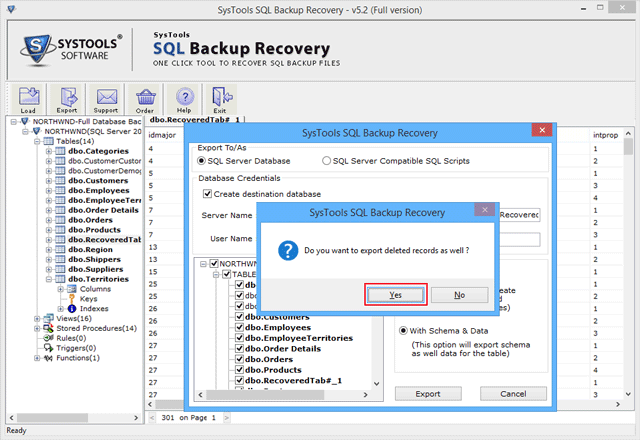Click Yes to export deleted records

click(x=395, y=295)
